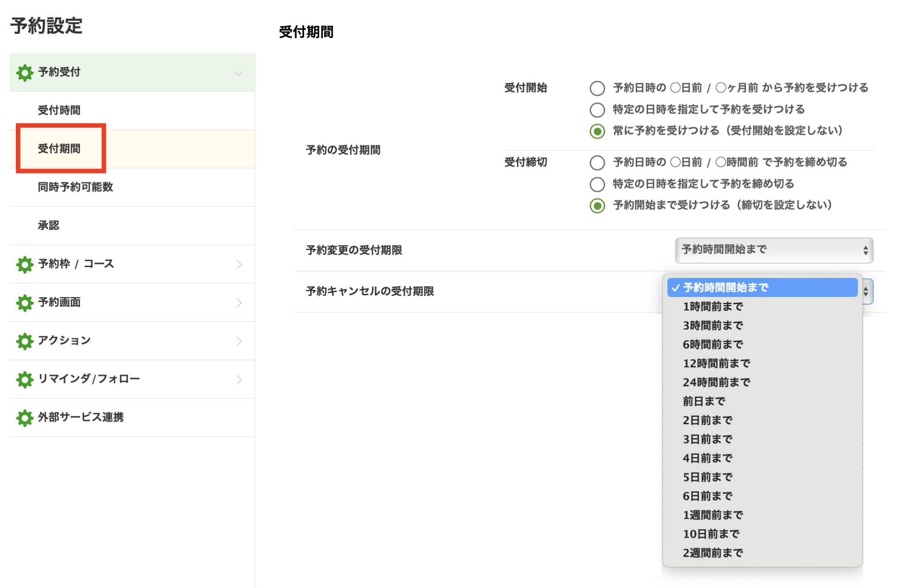Expand 予約枠 / コース section chevron
This screenshot has width=904, height=588.
(239, 264)
